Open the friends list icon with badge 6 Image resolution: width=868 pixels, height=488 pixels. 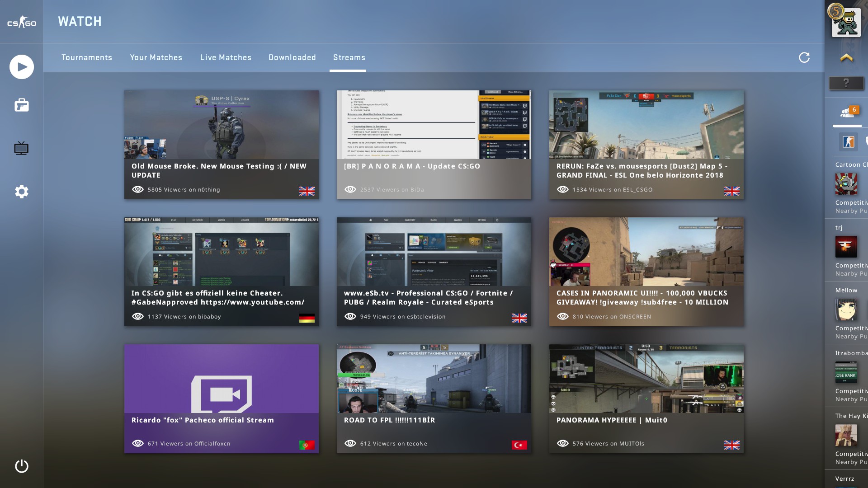click(848, 112)
